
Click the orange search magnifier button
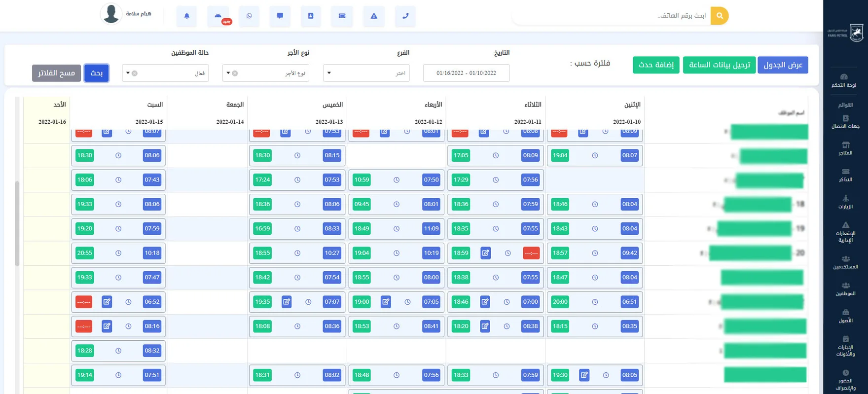[720, 16]
